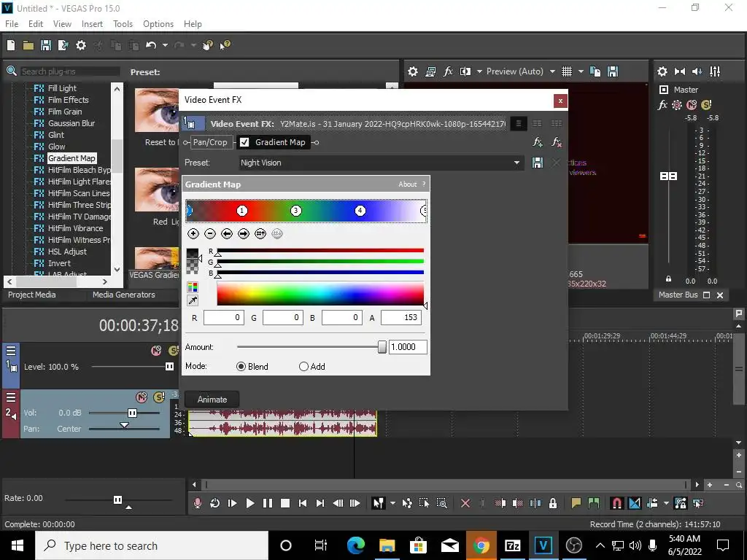Click About in Gradient Map header
Viewport: 747px width, 560px height.
tap(407, 184)
